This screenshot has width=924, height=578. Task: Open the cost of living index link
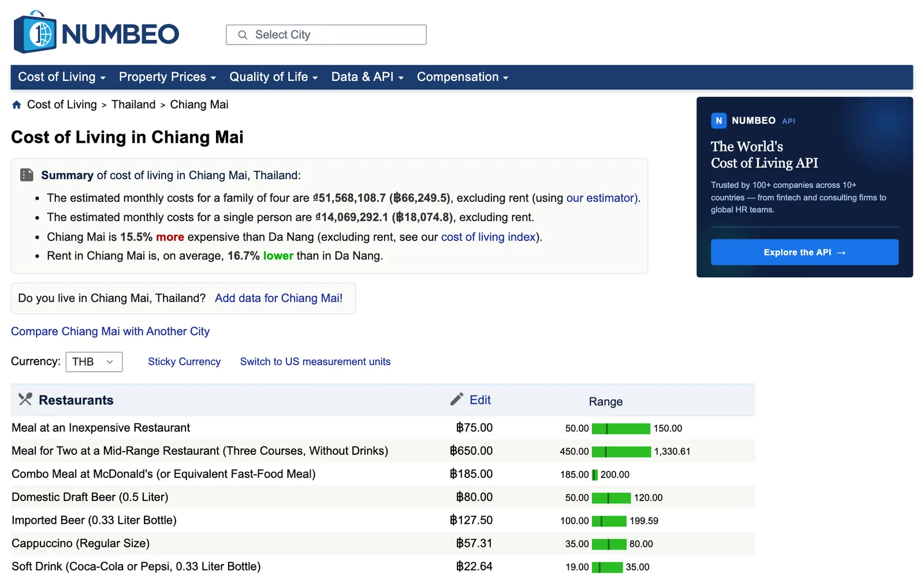[489, 237]
